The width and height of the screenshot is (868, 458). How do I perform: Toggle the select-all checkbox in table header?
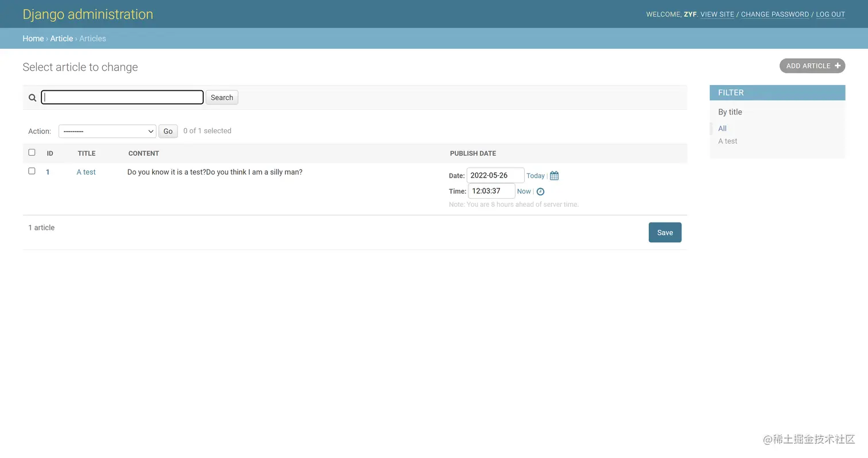pos(32,152)
